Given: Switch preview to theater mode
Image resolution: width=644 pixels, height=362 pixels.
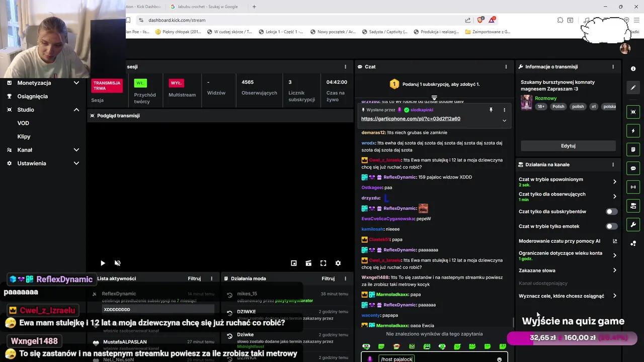Looking at the screenshot, I should pyautogui.click(x=308, y=263).
